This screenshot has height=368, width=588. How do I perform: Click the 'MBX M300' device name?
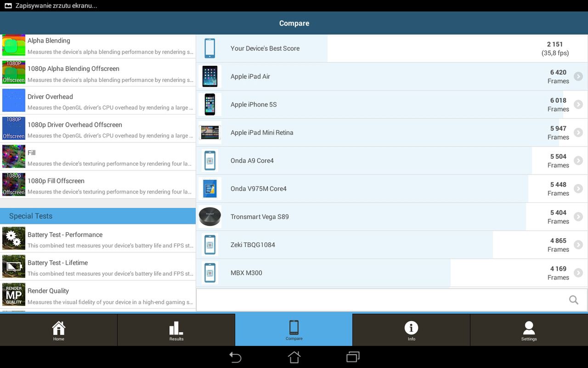tap(246, 273)
